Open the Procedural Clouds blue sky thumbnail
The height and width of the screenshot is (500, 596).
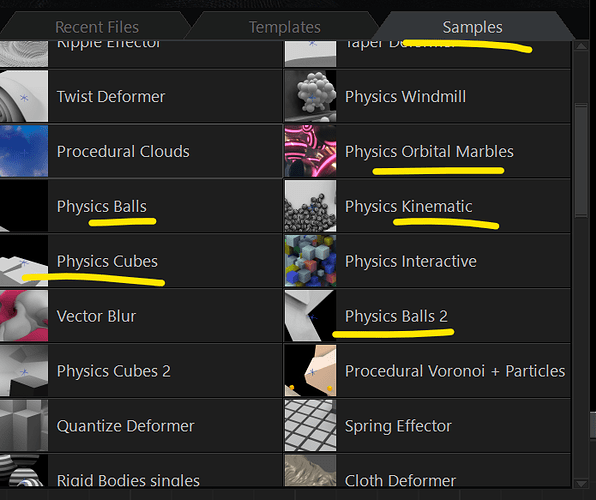tap(24, 151)
